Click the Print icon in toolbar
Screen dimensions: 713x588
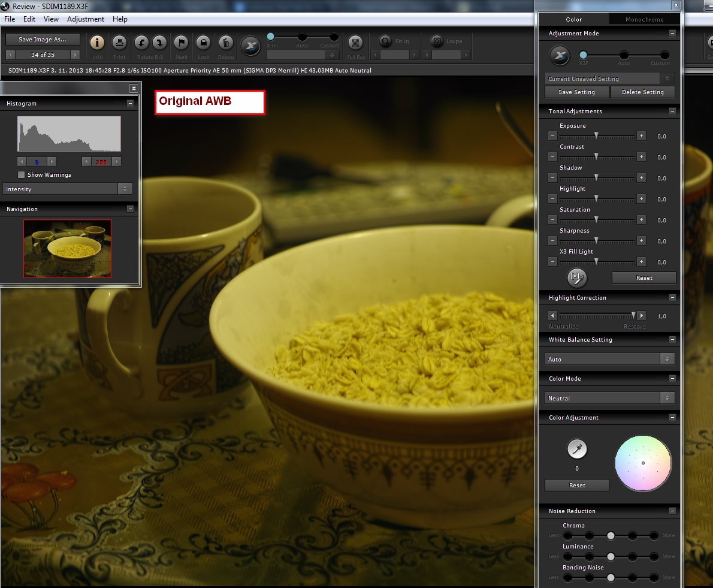(x=120, y=43)
